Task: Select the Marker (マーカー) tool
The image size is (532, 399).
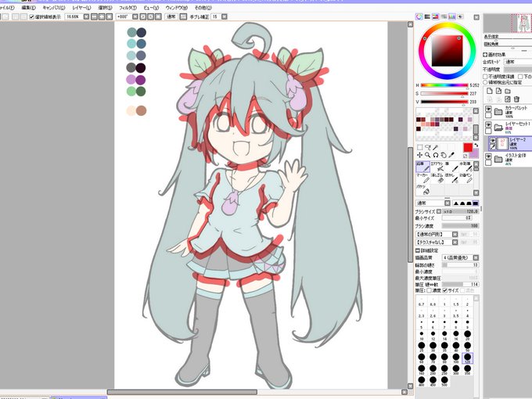Action: [422, 178]
